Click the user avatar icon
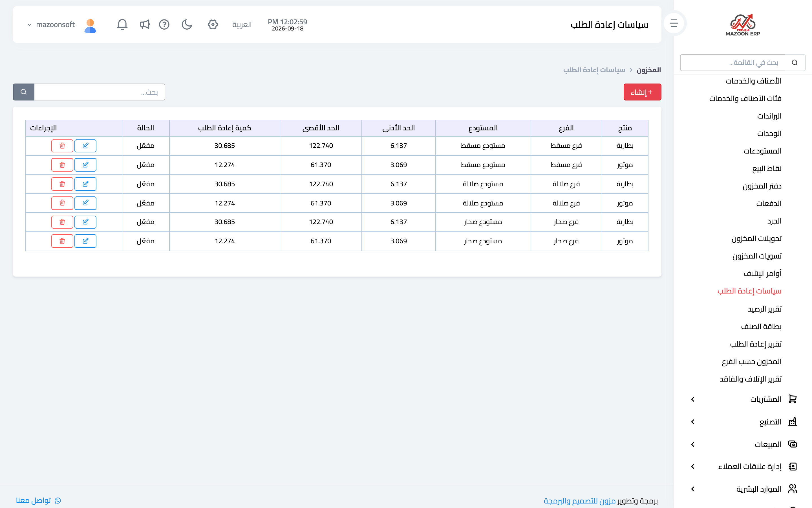 90,25
